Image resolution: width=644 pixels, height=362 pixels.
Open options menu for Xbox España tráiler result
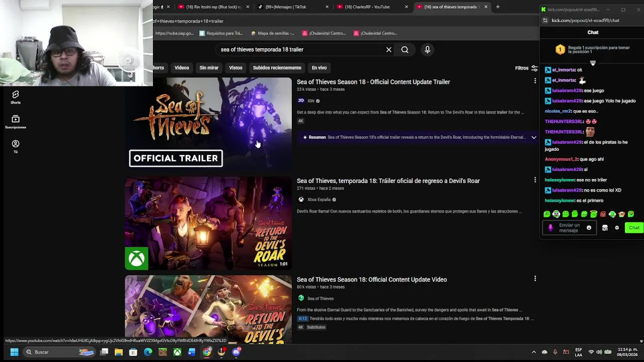point(535,180)
